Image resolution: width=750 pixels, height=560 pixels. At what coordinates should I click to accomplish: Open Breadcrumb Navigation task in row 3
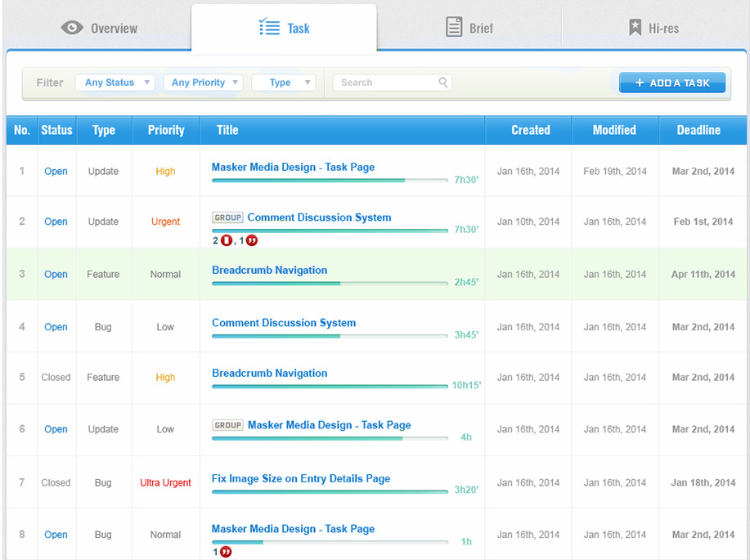click(x=270, y=271)
